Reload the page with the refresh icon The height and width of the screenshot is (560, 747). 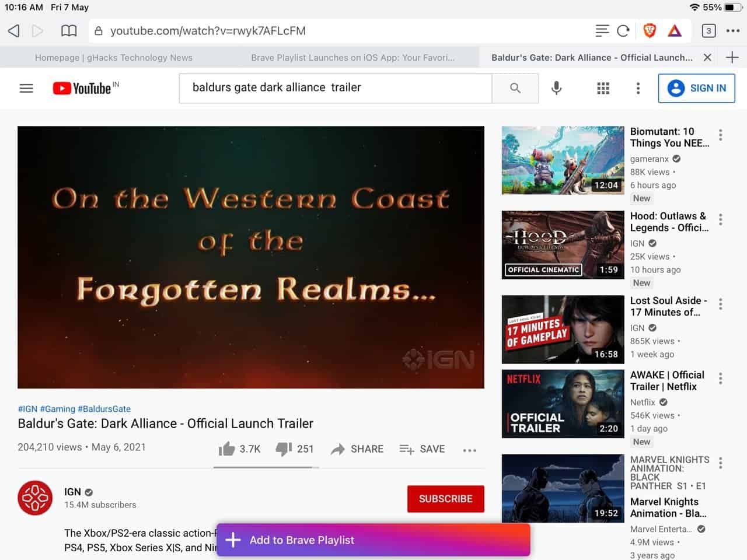pyautogui.click(x=623, y=31)
